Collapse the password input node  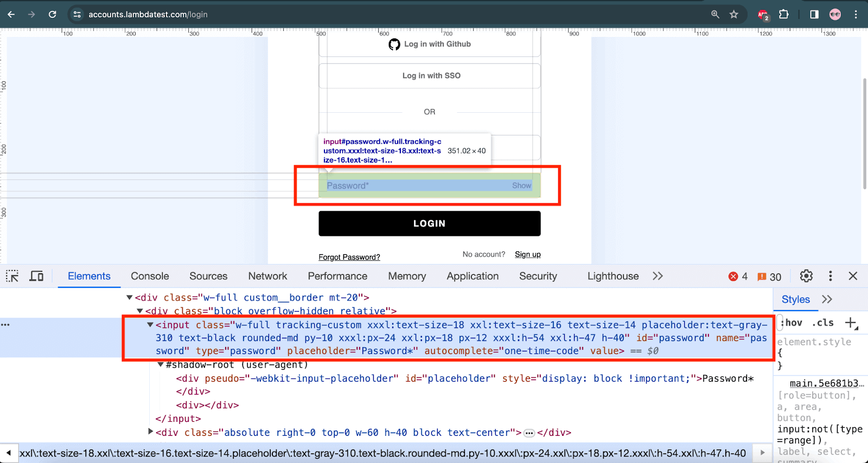pyautogui.click(x=150, y=325)
